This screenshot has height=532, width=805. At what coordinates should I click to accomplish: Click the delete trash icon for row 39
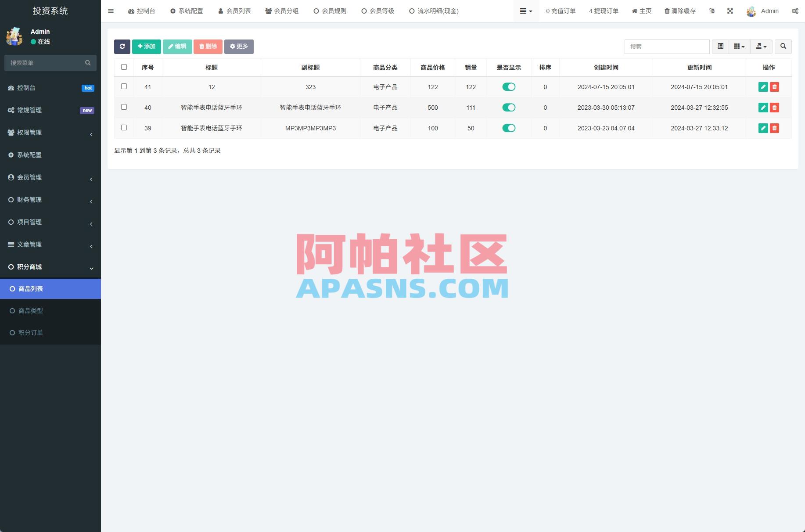[774, 128]
